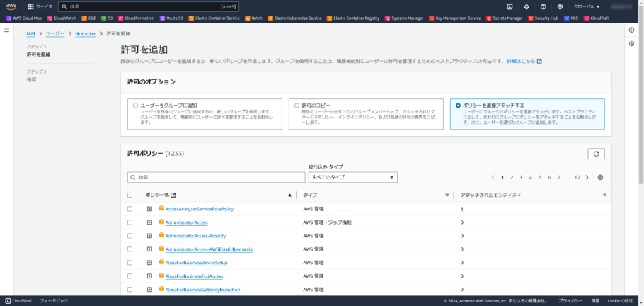Select the ポリシーを直接アタッチする radio option
This screenshot has height=306, width=644.
(x=459, y=106)
